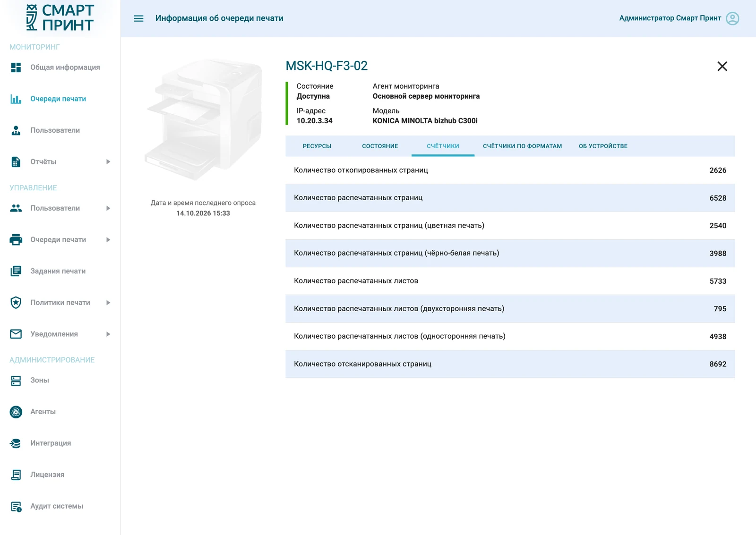Select row Количество распечатанных страниц (цветная печать)
The height and width of the screenshot is (535, 756).
click(x=510, y=226)
